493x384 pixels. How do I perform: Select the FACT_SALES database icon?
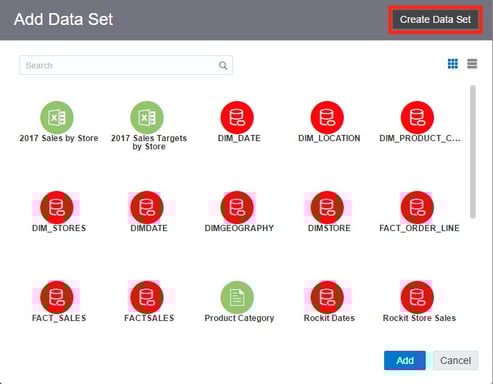(57, 297)
